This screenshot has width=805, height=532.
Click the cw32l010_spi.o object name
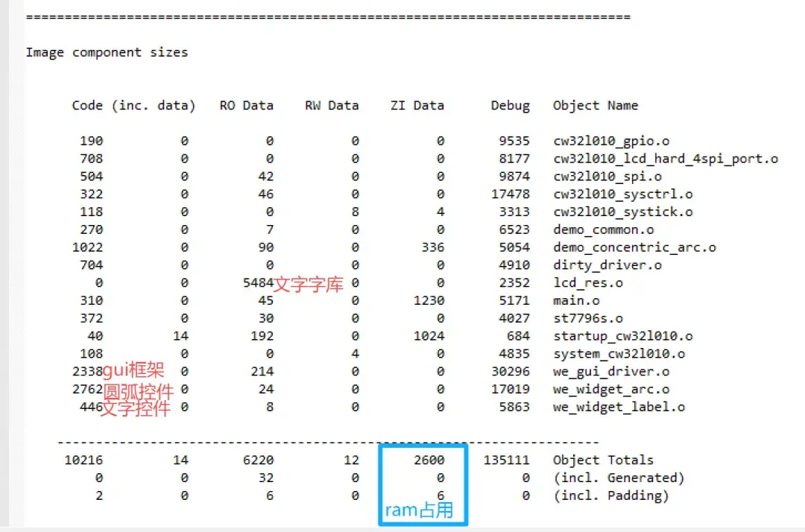tap(607, 177)
